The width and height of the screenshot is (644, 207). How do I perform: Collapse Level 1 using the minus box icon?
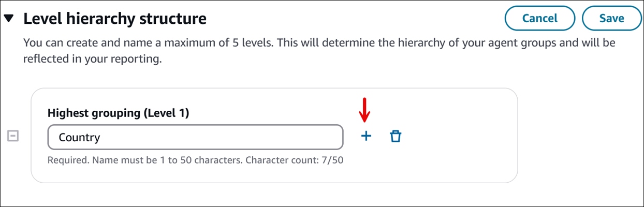point(13,137)
